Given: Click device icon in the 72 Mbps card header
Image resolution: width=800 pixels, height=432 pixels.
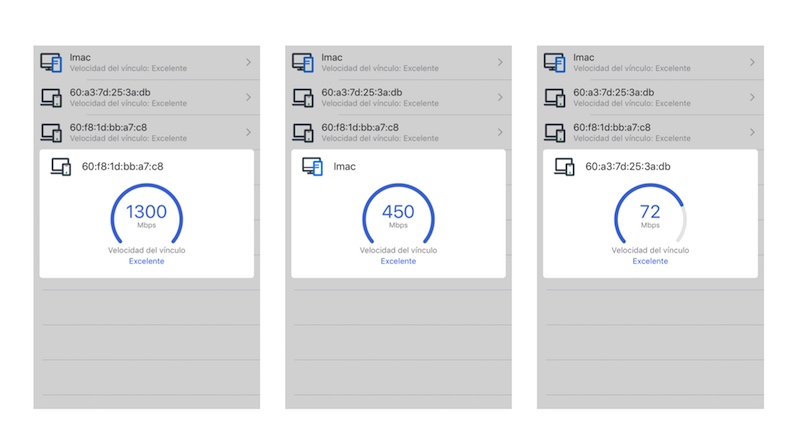Looking at the screenshot, I should point(565,167).
